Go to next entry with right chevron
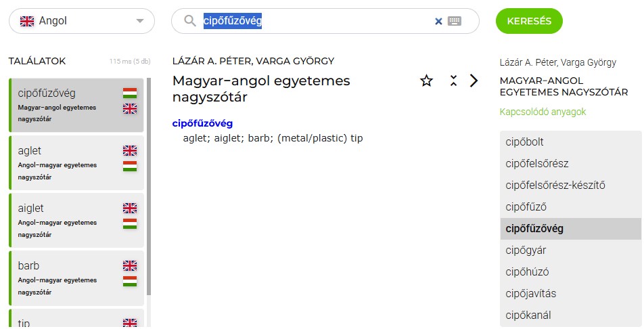 tap(474, 81)
